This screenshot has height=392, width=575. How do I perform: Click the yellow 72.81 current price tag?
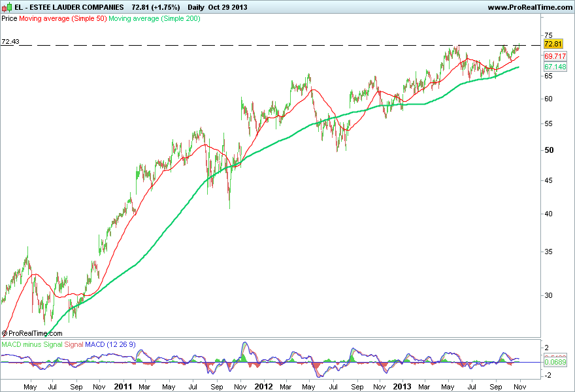point(553,44)
